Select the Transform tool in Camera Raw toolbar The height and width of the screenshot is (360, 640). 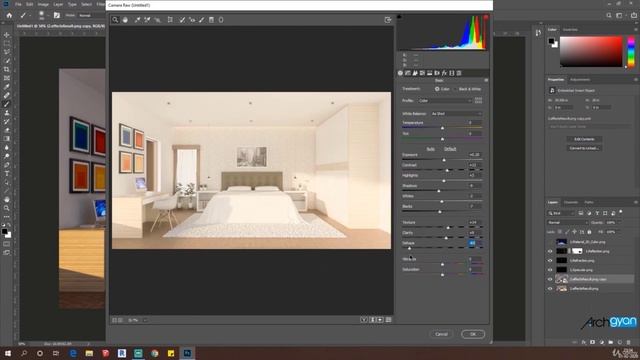coord(170,20)
